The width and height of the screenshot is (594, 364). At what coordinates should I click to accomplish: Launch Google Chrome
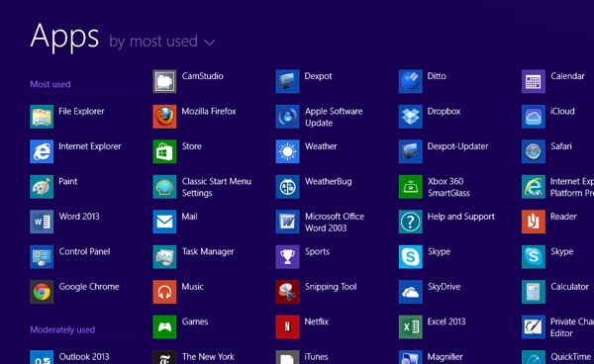coord(74,292)
